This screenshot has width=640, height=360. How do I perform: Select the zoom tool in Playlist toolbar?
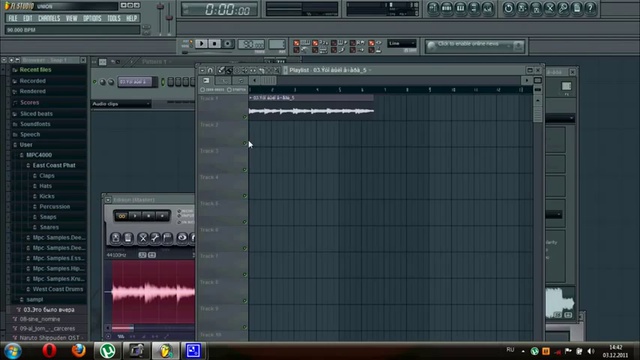click(x=277, y=70)
